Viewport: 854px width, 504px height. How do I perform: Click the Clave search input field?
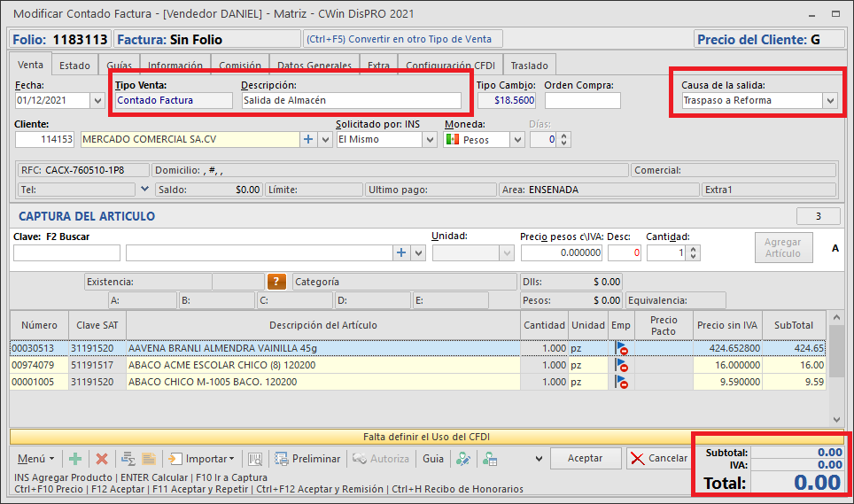click(66, 252)
